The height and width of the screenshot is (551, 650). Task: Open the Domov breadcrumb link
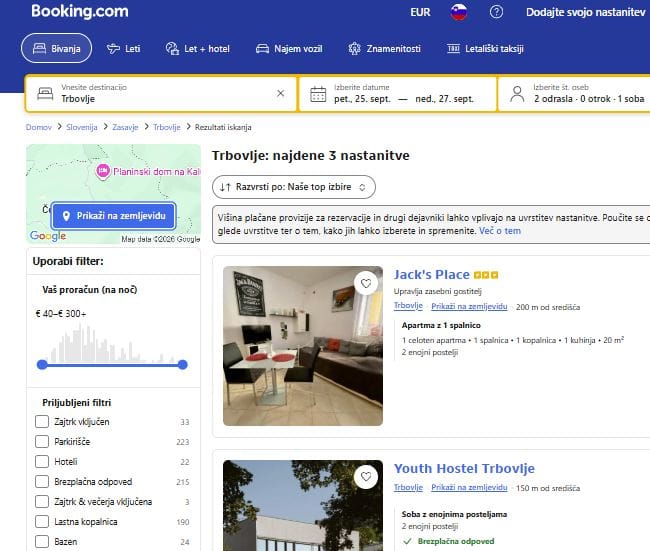click(x=39, y=127)
